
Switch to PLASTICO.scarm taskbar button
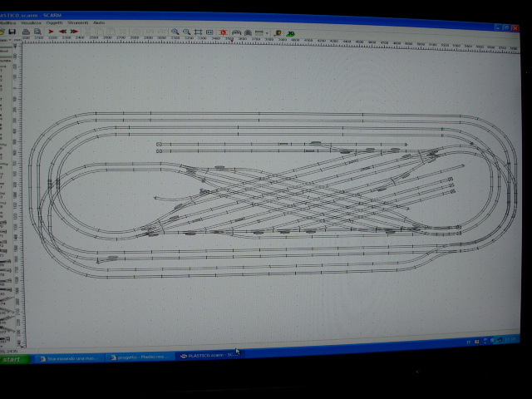coord(209,356)
